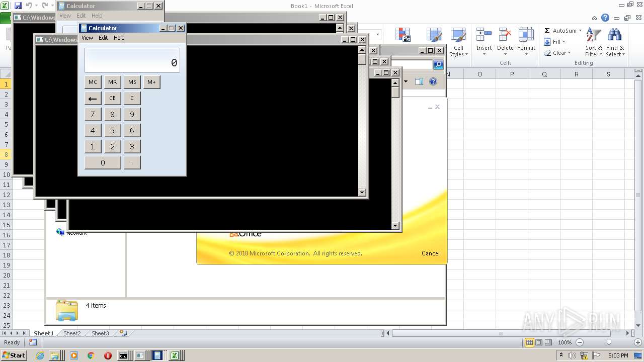Viewport: 644px width, 362px height.
Task: Click the 7 key in Calculator
Action: coord(93,115)
